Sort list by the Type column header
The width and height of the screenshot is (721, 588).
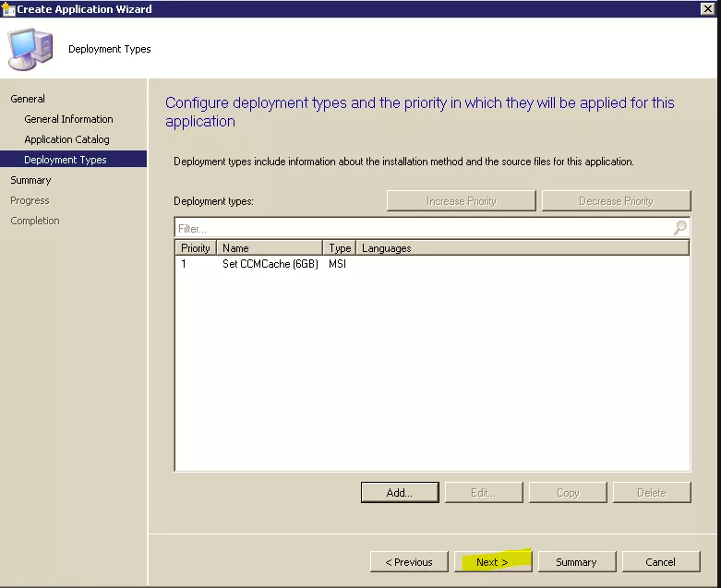pyautogui.click(x=340, y=248)
